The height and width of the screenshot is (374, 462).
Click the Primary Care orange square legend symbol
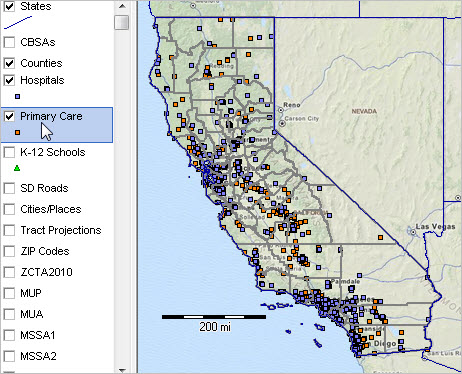(x=18, y=133)
